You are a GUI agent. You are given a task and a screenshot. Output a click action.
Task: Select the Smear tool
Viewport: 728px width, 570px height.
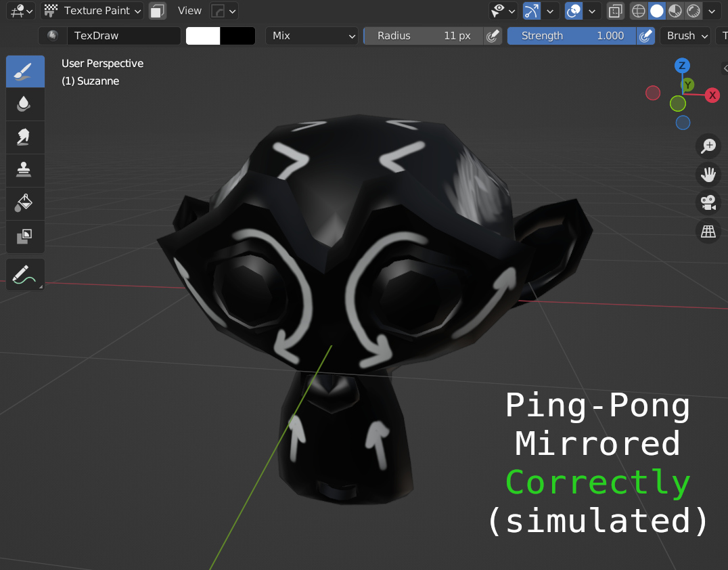pos(25,137)
